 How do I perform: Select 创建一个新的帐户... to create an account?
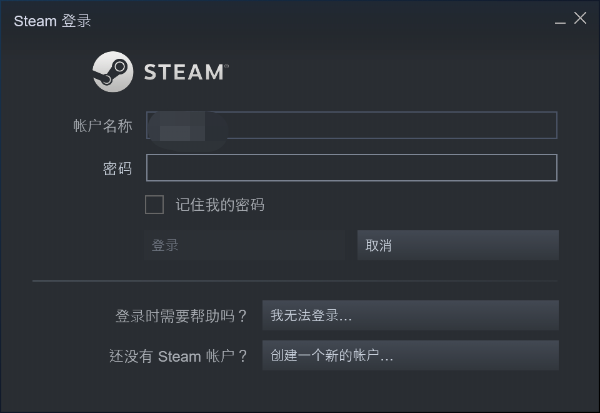click(x=411, y=355)
